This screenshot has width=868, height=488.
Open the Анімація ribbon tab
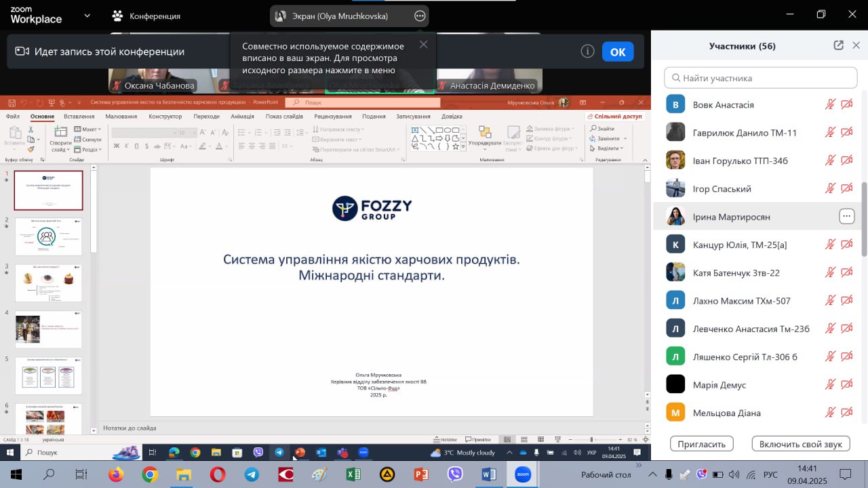242,117
